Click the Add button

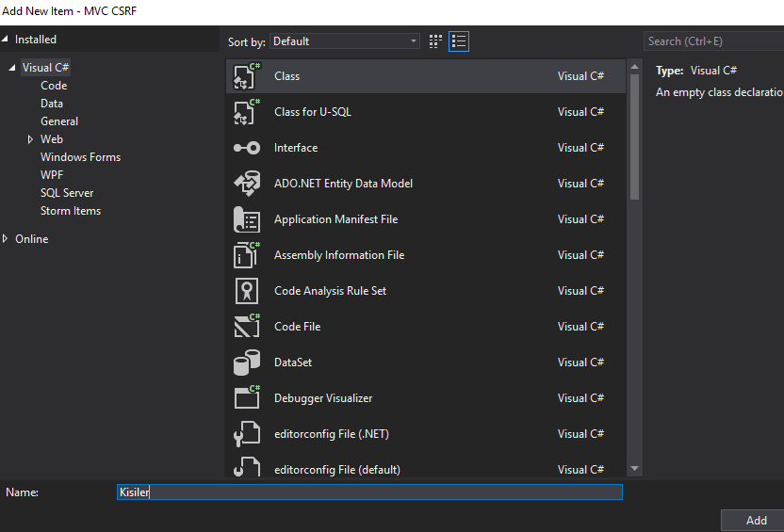tap(754, 521)
